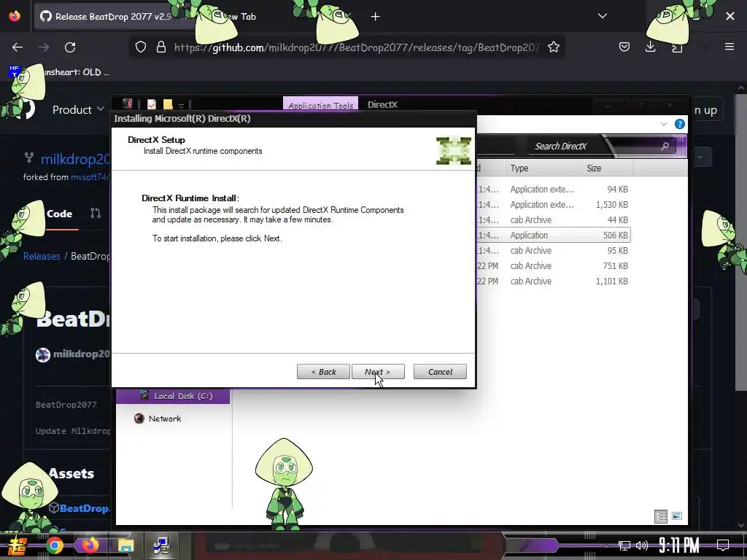
Task: Save page to Pocket icon
Action: click(624, 47)
